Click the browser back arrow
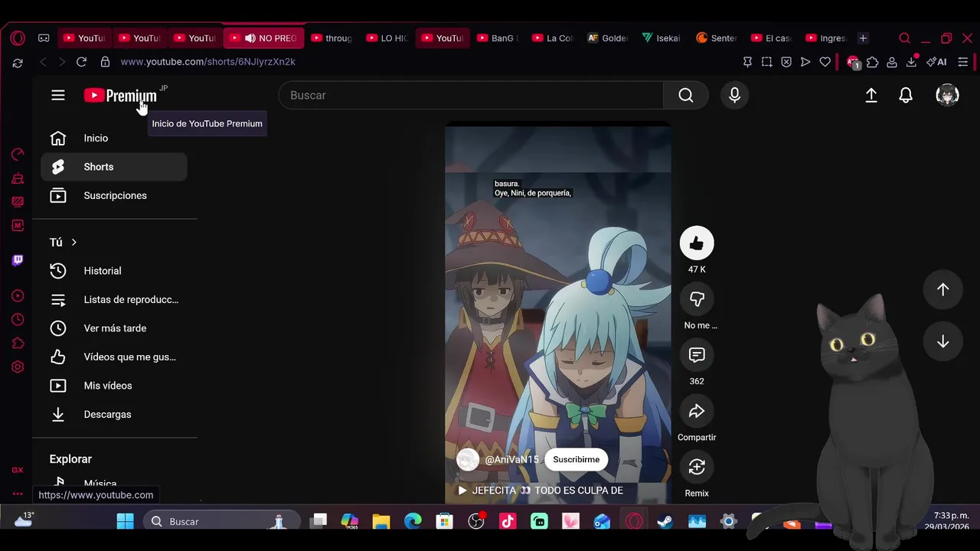The image size is (980, 551). point(43,62)
